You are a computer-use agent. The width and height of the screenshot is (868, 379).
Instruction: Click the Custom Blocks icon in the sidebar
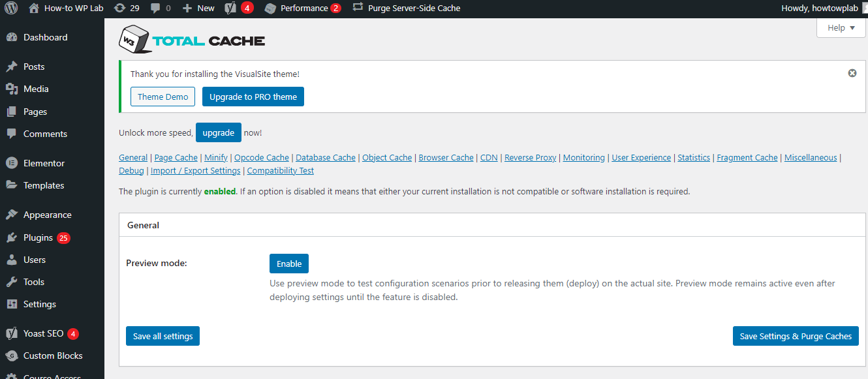(12, 356)
